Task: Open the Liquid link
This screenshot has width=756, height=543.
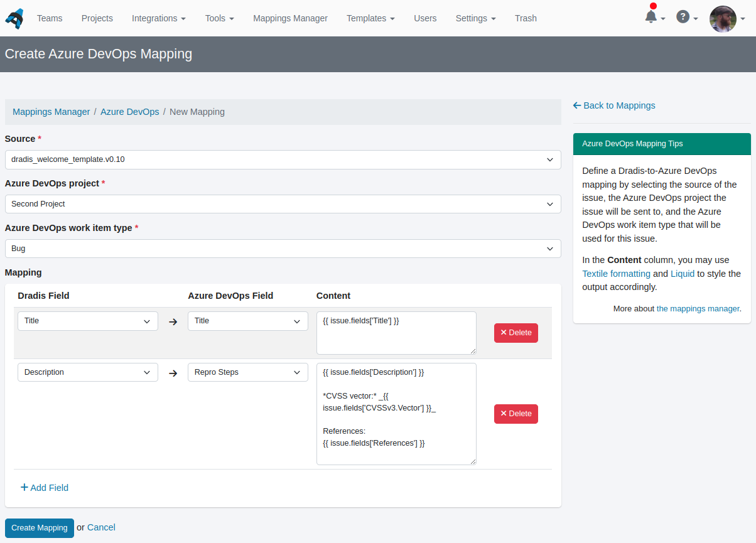Action: point(683,274)
